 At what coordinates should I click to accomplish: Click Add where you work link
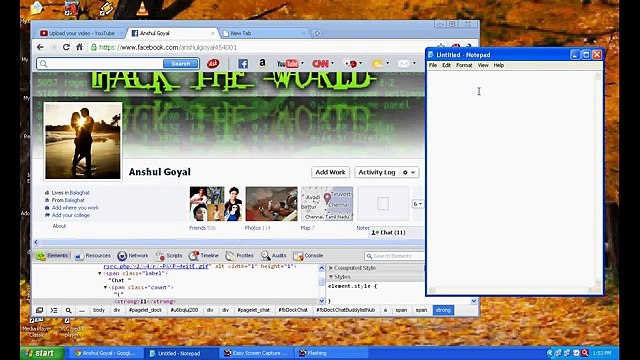[x=75, y=208]
